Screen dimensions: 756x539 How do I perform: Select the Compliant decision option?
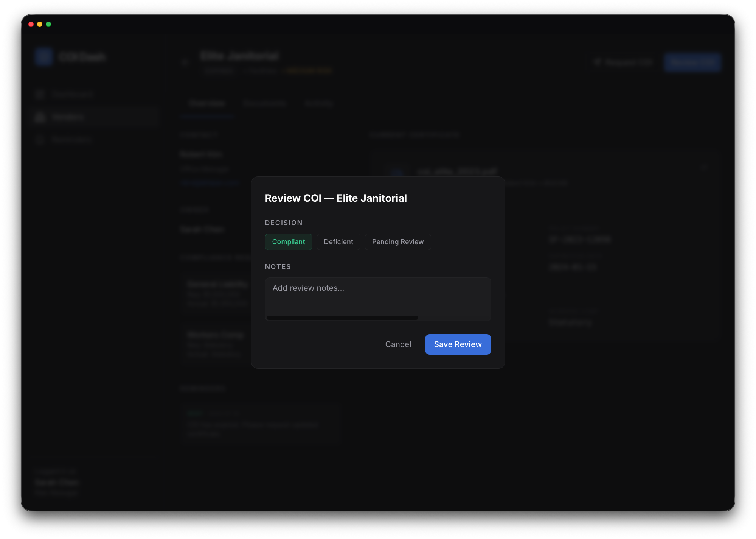289,241
